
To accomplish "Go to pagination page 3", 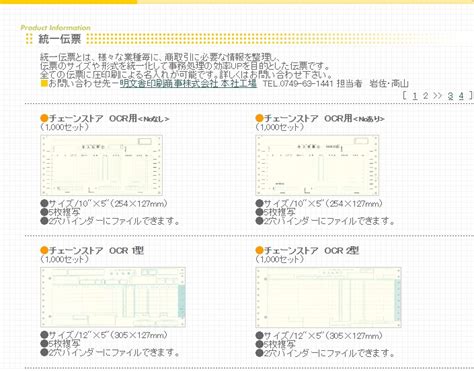I will pyautogui.click(x=450, y=96).
